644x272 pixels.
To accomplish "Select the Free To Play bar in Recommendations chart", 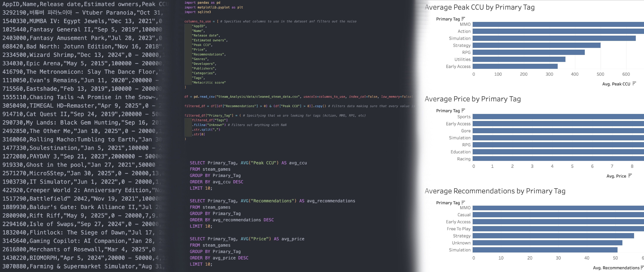I will [x=558, y=229].
